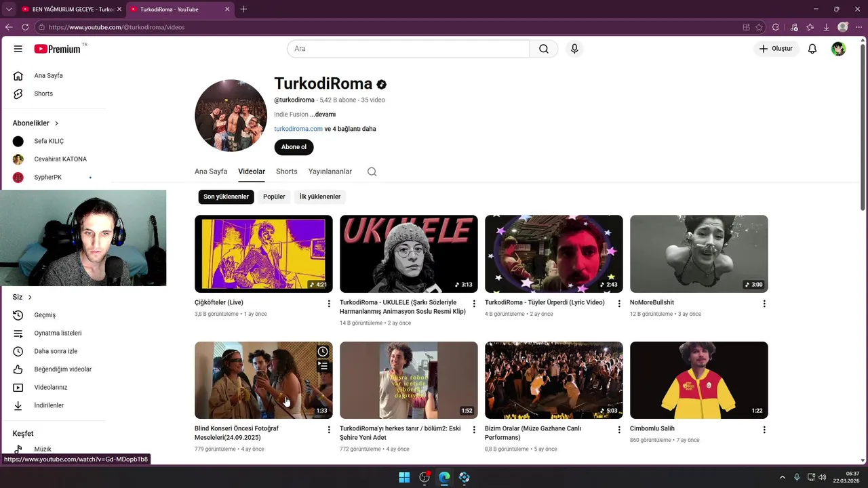868x488 pixels.
Task: Bookmark page with the star icon
Action: click(x=759, y=27)
